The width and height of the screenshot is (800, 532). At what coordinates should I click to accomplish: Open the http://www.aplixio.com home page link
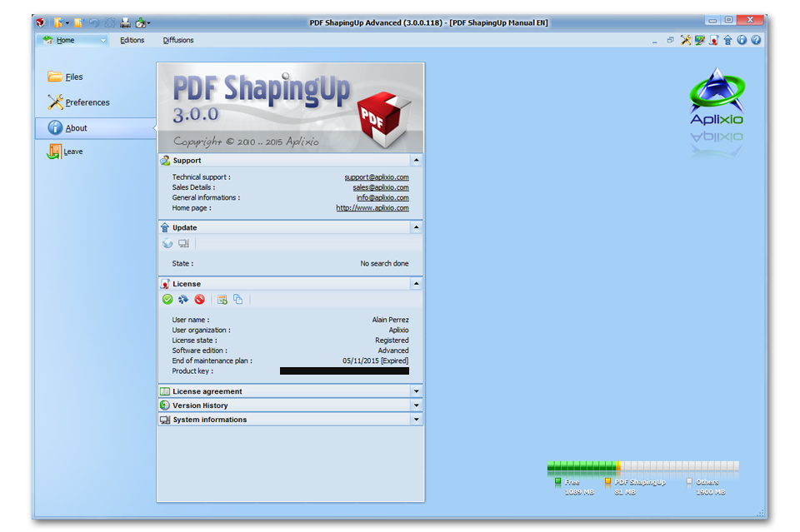(x=372, y=208)
